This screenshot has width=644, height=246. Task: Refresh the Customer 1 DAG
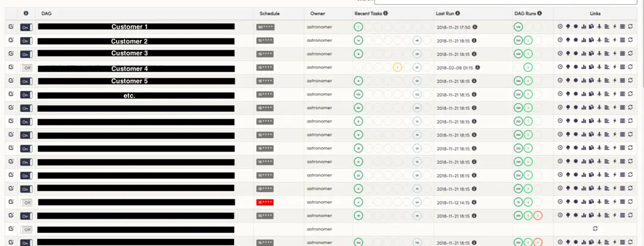tap(630, 26)
